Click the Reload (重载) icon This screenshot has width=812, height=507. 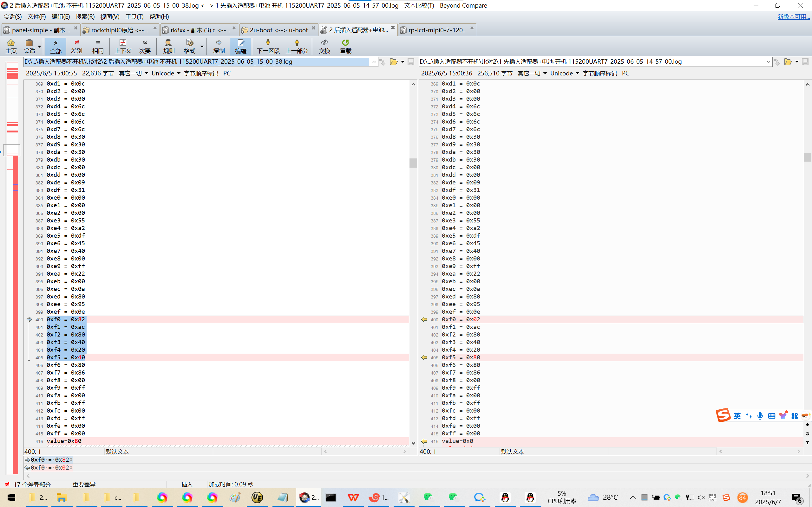tap(345, 46)
